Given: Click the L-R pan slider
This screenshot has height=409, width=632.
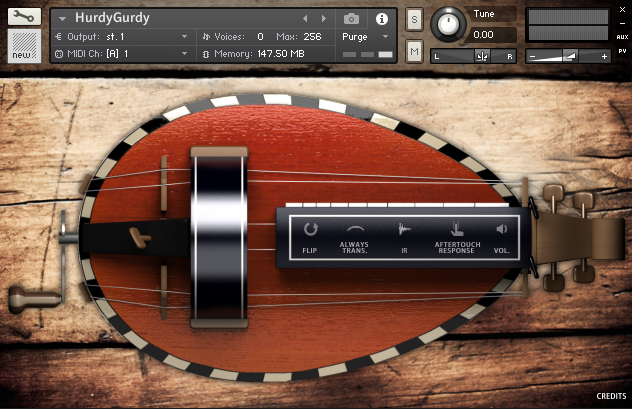Looking at the screenshot, I should pos(474,56).
